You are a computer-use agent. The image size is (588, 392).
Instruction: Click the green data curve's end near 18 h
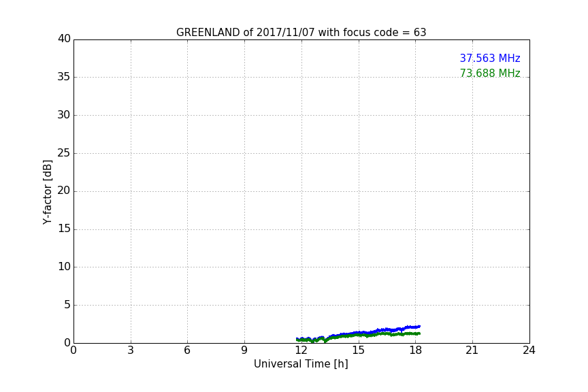click(x=419, y=333)
